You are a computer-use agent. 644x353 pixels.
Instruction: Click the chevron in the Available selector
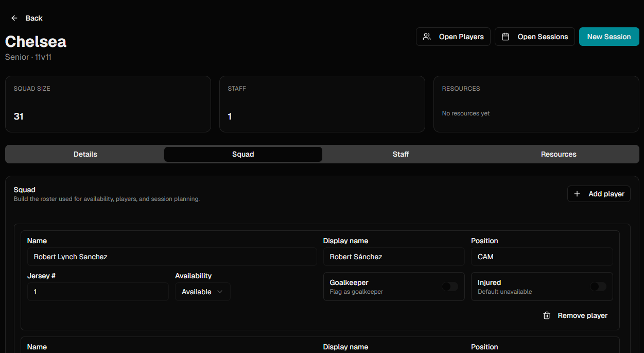tap(220, 292)
